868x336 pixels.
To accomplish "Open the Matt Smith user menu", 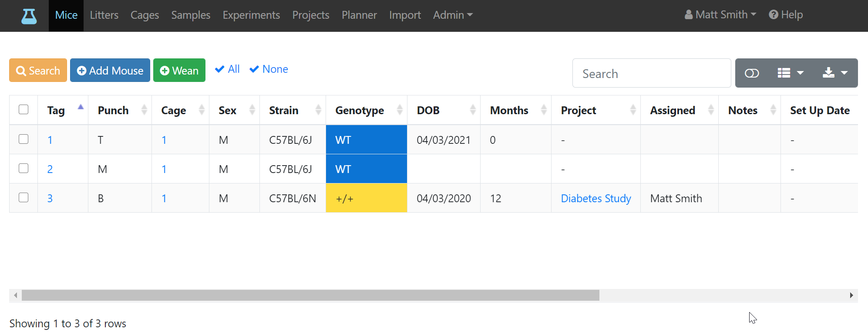I will click(720, 15).
